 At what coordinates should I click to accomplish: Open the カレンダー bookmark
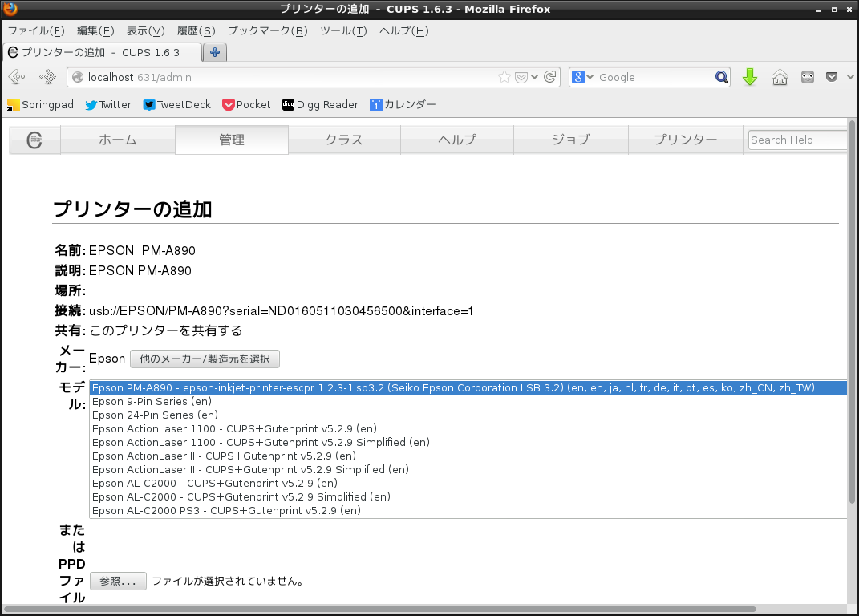point(403,105)
